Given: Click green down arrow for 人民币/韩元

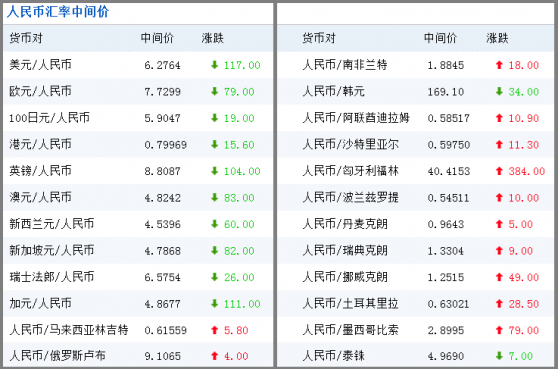Looking at the screenshot, I should pyautogui.click(x=499, y=91).
